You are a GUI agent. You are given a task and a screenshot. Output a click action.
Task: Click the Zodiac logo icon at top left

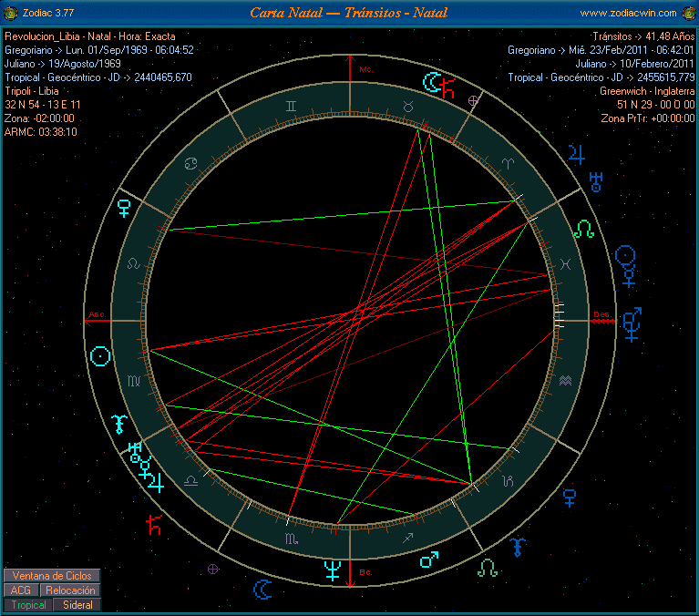pos(10,13)
